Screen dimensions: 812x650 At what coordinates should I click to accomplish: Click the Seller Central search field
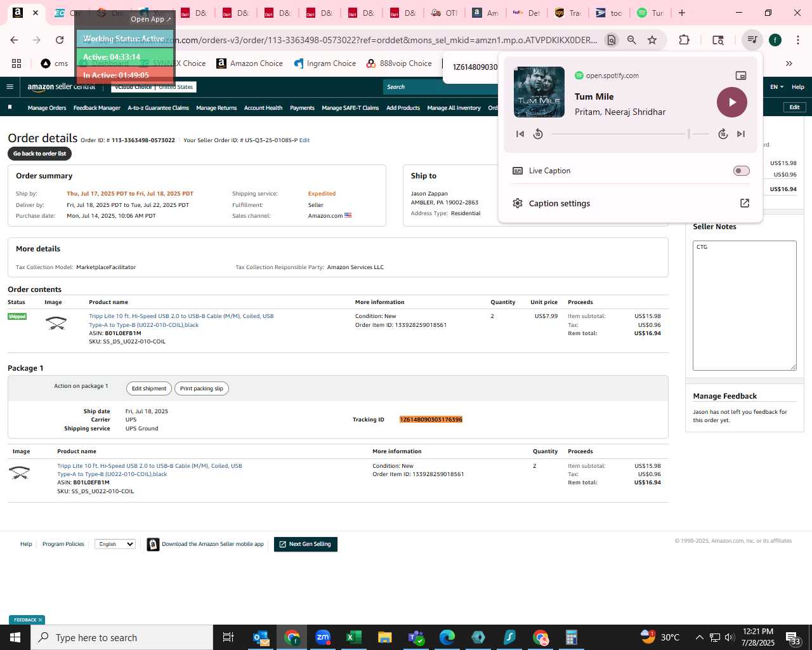click(x=440, y=87)
